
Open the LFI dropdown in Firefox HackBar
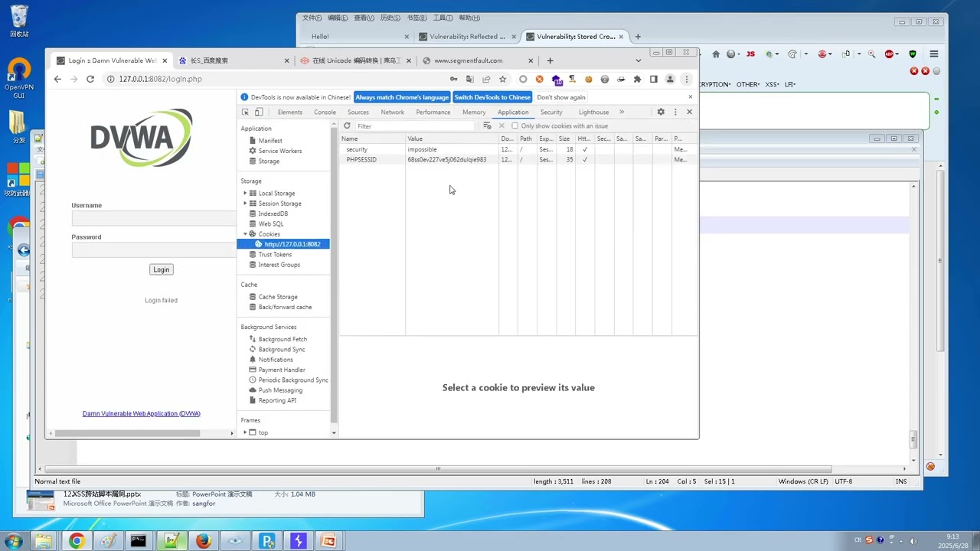(x=790, y=84)
